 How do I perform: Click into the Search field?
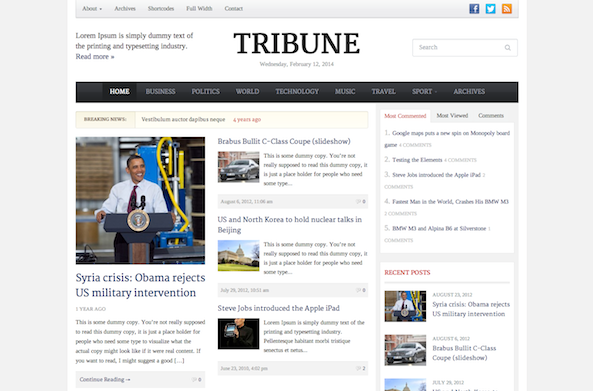[x=465, y=48]
